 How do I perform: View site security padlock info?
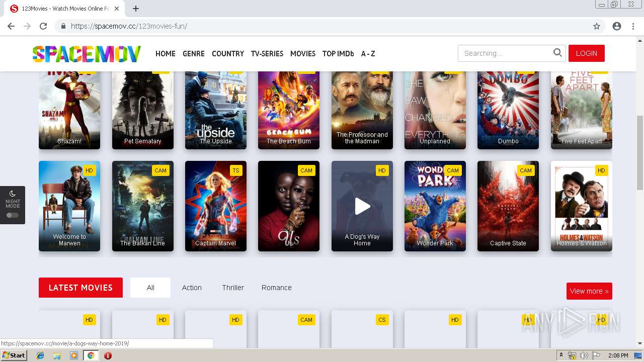[63, 26]
